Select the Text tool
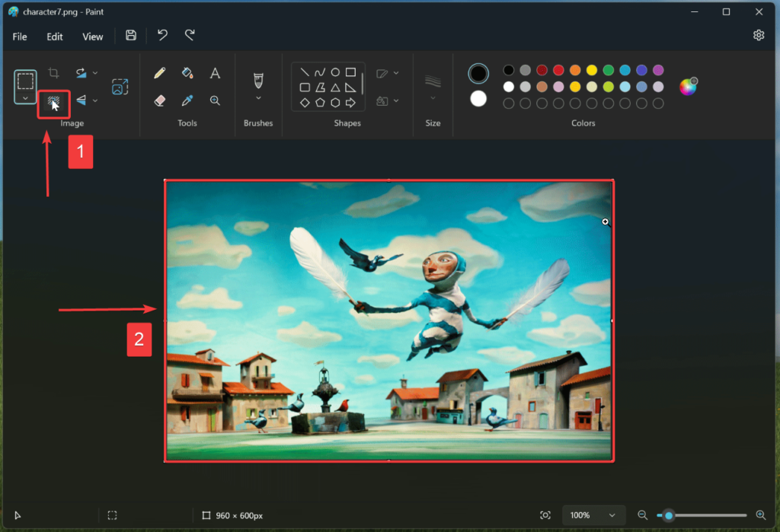Viewport: 780px width, 532px height. 215,73
